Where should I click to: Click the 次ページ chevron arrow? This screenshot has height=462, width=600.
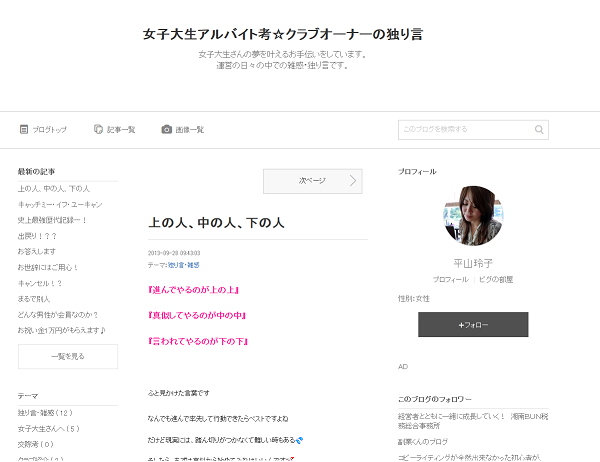(x=352, y=181)
